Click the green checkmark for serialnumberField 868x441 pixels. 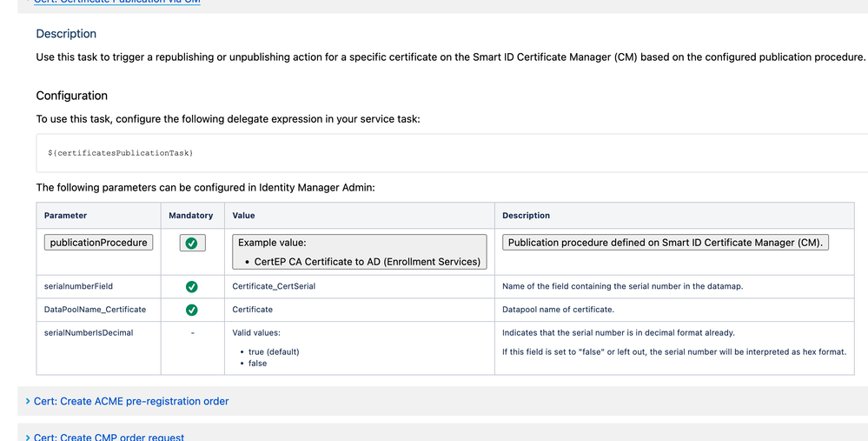tap(191, 286)
